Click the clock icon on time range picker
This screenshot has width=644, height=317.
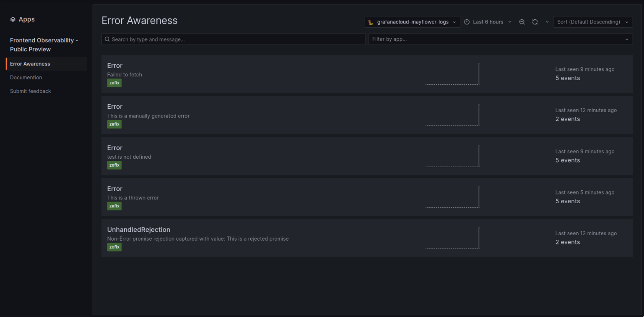[x=467, y=21]
